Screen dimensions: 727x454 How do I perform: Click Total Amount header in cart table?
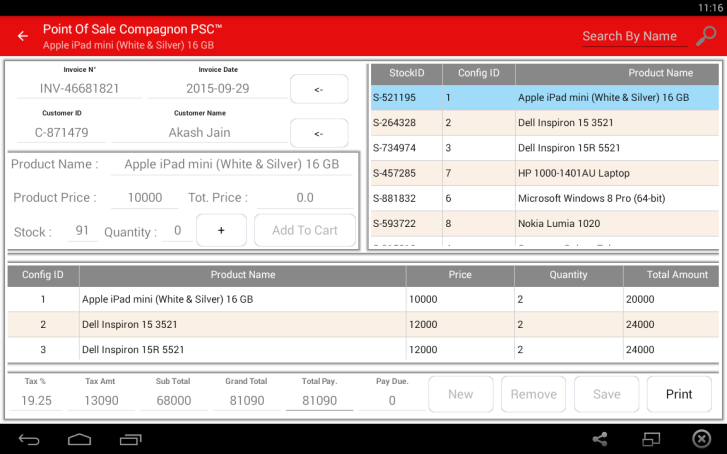(x=671, y=275)
